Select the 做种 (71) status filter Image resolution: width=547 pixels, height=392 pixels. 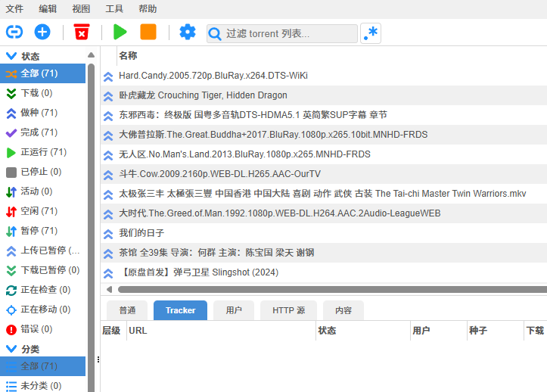[x=39, y=113]
